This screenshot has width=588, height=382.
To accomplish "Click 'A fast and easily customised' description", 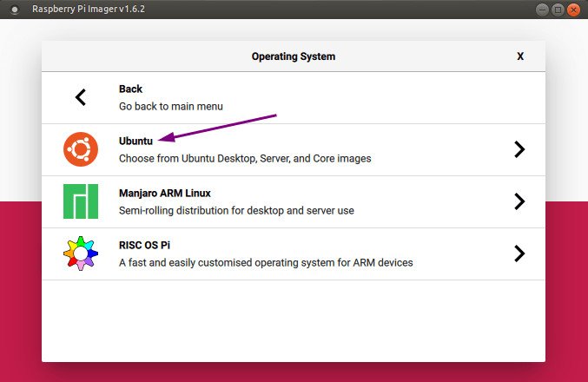I will (266, 262).
